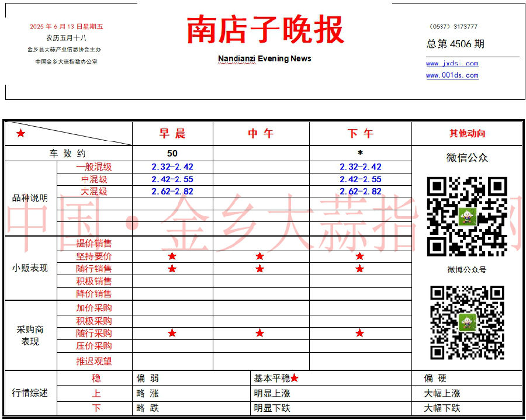
Task: Click the 一般混级 row label
Action: 94,167
